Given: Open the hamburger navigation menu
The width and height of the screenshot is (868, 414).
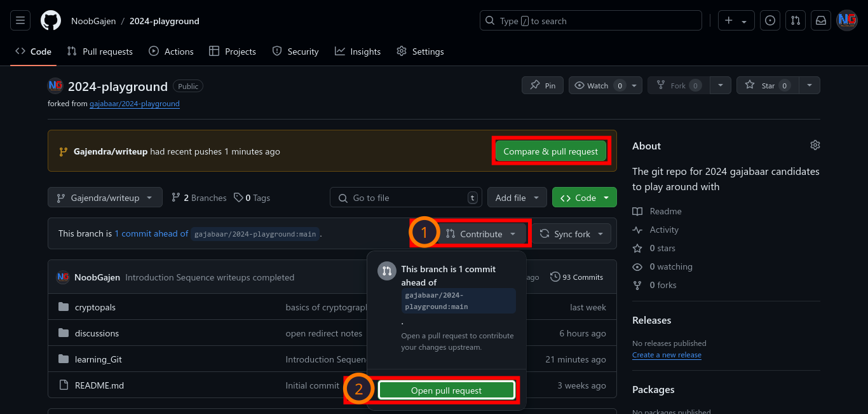Looking at the screenshot, I should (x=20, y=21).
